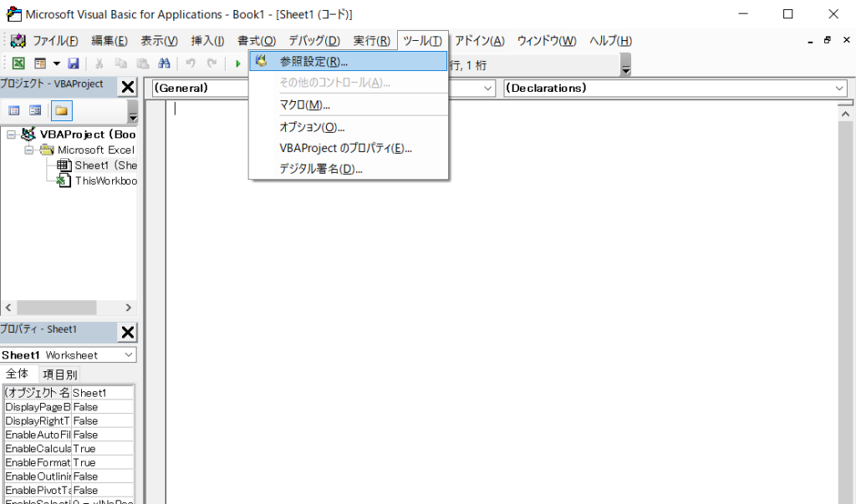Click the DisplayPageBreaks property value False

click(103, 407)
